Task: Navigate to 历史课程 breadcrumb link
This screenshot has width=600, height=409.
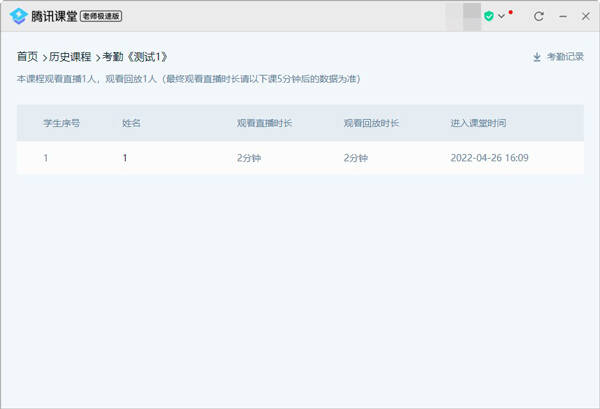Action: pyautogui.click(x=70, y=57)
